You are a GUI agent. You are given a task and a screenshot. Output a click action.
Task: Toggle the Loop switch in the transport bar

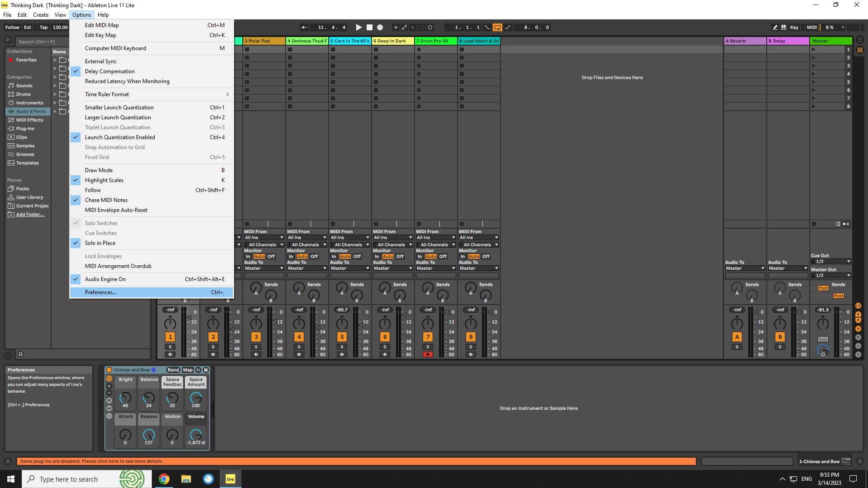pos(497,28)
